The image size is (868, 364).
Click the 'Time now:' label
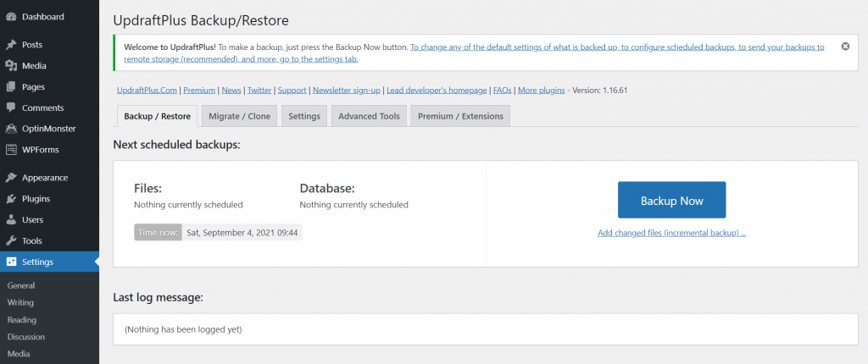(x=159, y=233)
